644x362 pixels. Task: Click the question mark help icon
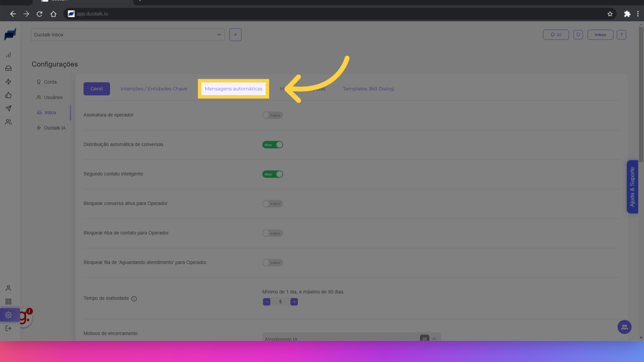pyautogui.click(x=621, y=35)
